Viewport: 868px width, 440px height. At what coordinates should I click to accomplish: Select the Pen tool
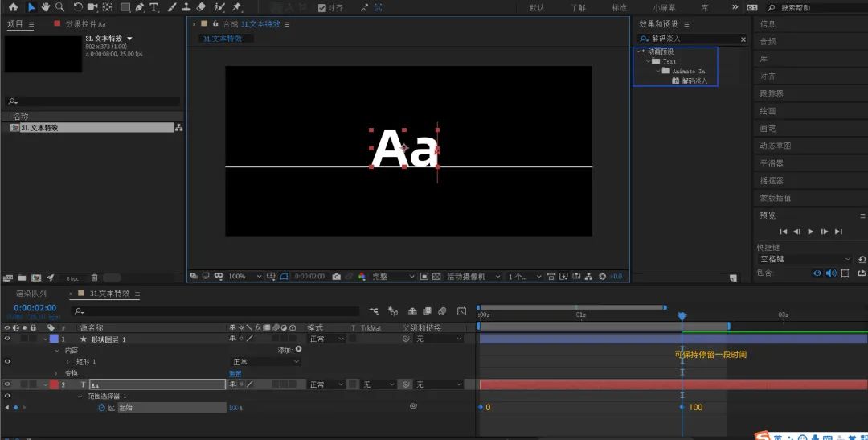click(x=139, y=7)
